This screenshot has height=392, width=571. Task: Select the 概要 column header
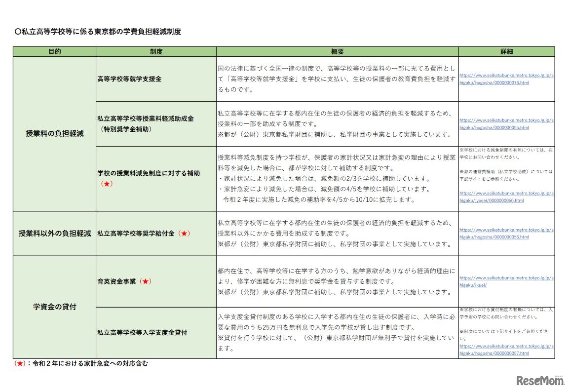click(338, 51)
